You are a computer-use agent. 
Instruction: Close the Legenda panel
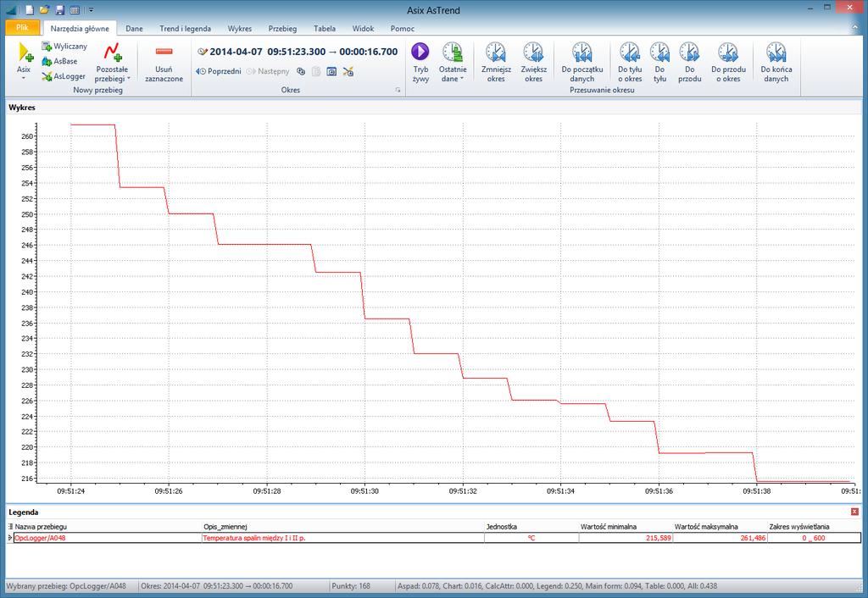click(x=854, y=512)
